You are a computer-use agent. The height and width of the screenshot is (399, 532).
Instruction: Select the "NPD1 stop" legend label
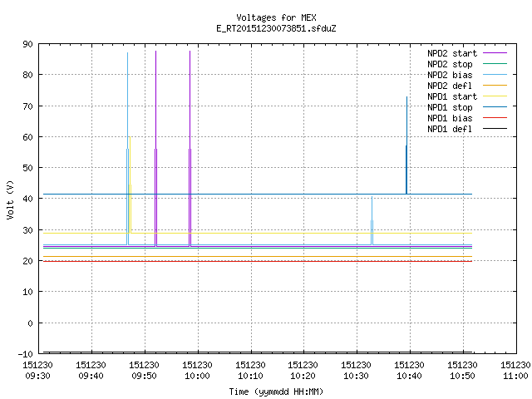450,107
